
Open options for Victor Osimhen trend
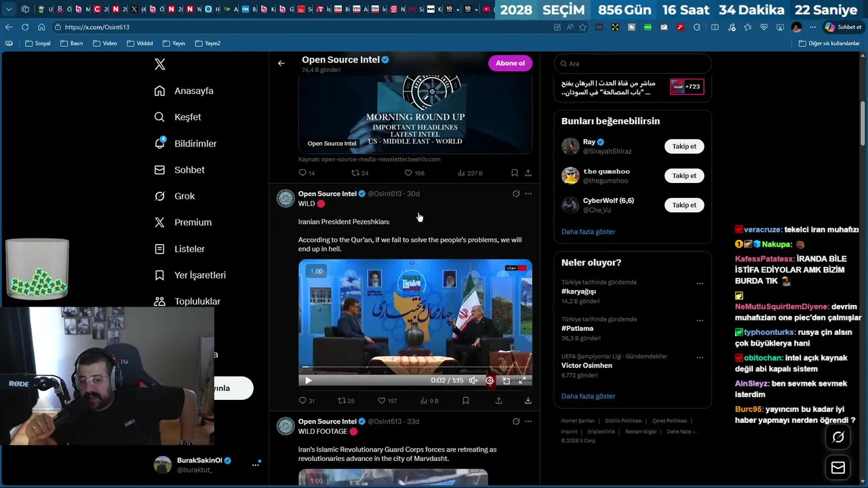pyautogui.click(x=700, y=357)
